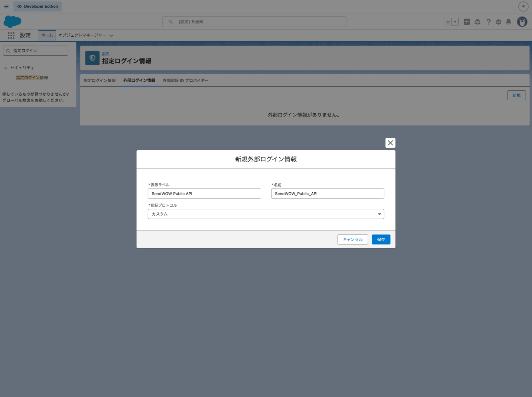Image resolution: width=532 pixels, height=397 pixels.
Task: Click the 外部ログイン情報がありません message
Action: tap(305, 115)
